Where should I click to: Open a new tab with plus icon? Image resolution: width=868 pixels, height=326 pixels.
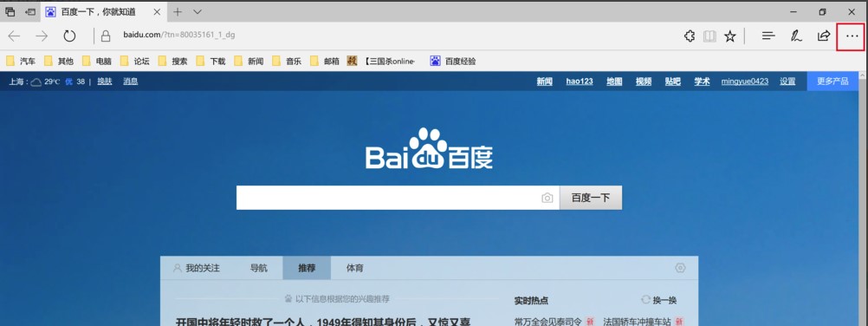(x=177, y=11)
